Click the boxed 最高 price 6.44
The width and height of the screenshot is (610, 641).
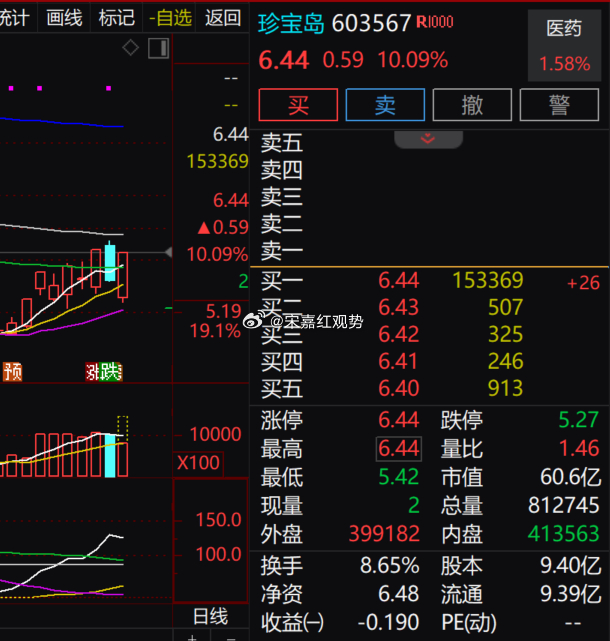pyautogui.click(x=399, y=448)
